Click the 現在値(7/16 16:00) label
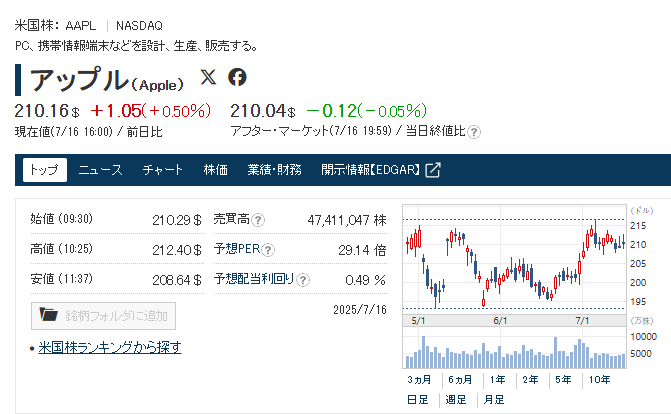The width and height of the screenshot is (671, 414). [x=63, y=131]
